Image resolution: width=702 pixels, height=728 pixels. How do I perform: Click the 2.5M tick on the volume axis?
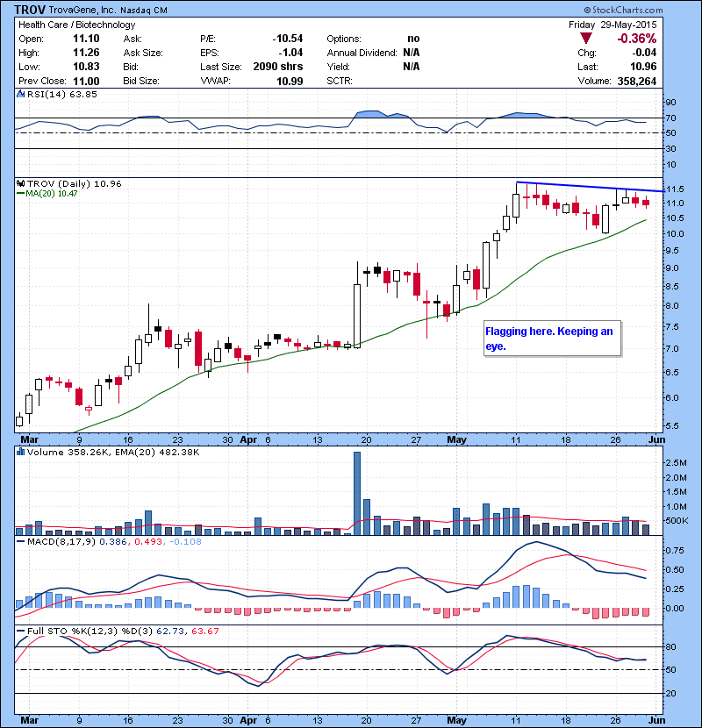click(676, 462)
